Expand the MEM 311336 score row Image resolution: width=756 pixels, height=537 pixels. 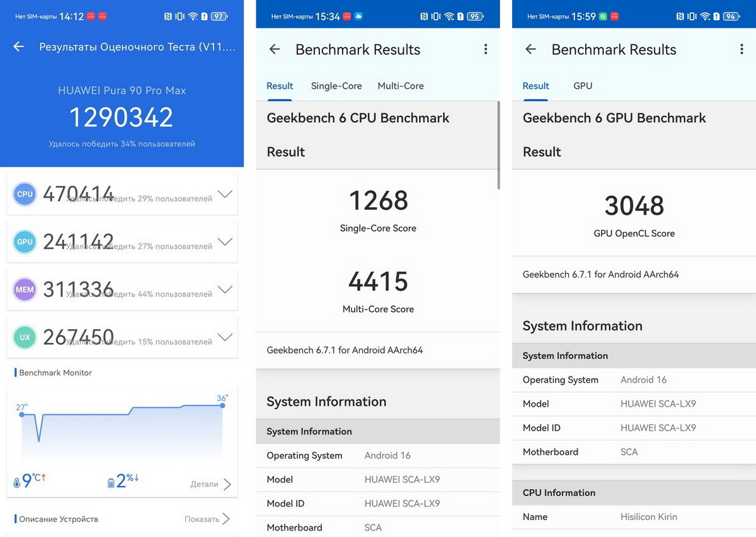pyautogui.click(x=225, y=290)
